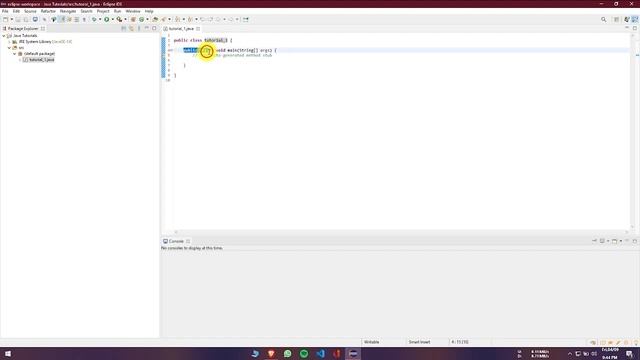Click the Save All toolbar icon
The height and width of the screenshot is (360, 640).
point(26,19)
